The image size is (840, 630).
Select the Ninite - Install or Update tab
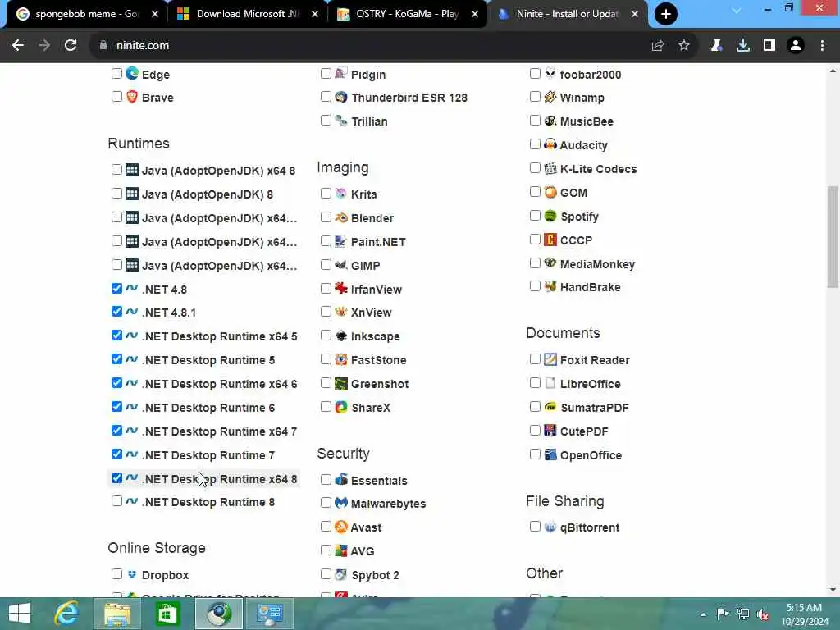point(568,14)
